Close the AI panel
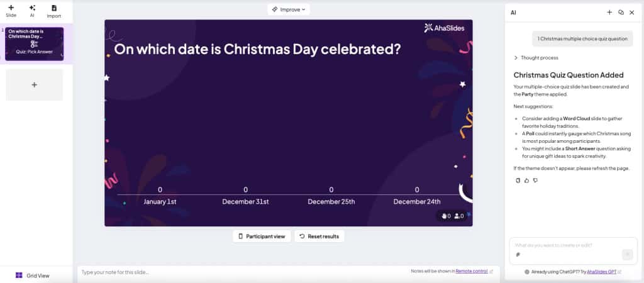644x283 pixels. click(632, 12)
